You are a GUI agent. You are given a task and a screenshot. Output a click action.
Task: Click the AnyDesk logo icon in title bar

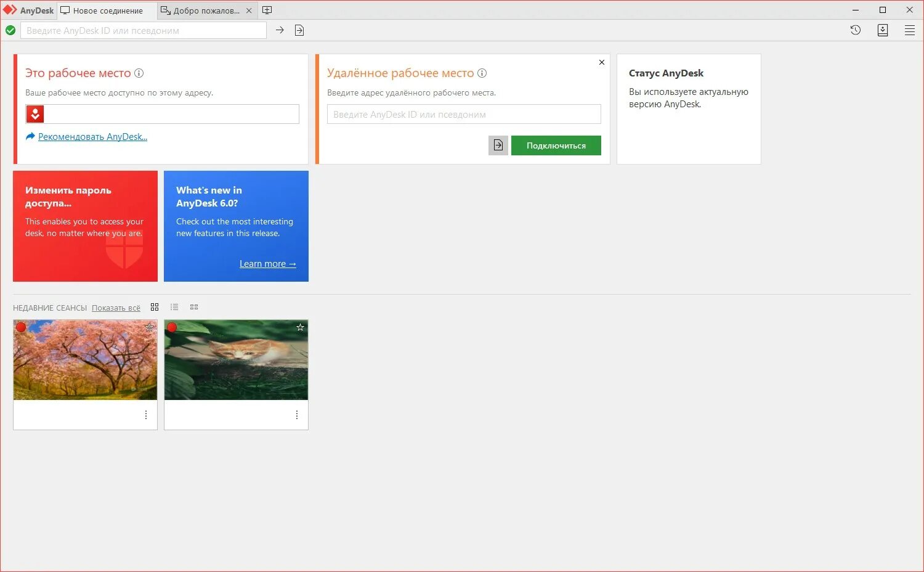10,10
